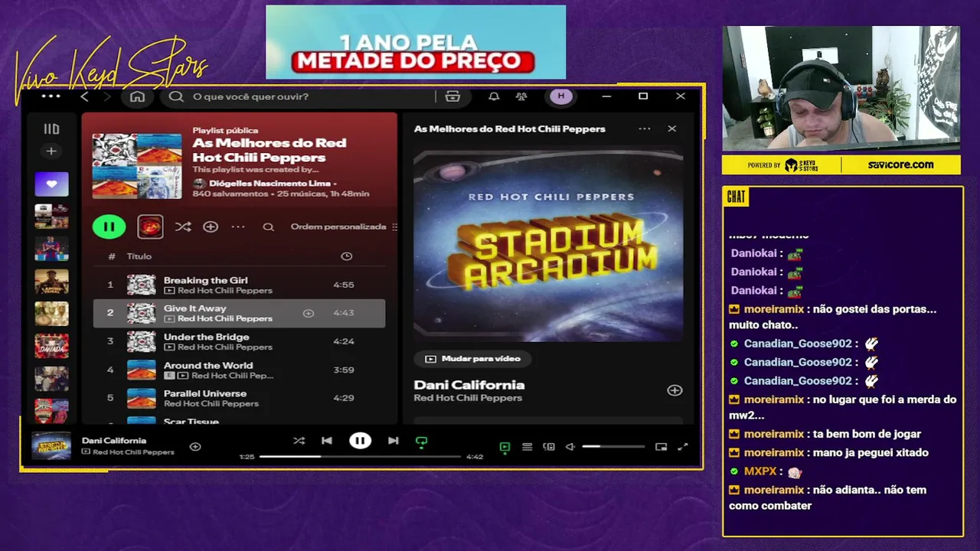Go back with the left arrow
The height and width of the screenshot is (551, 980).
point(84,96)
